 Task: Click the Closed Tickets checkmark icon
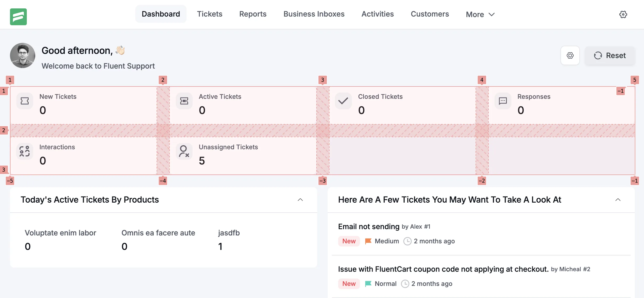click(x=343, y=101)
